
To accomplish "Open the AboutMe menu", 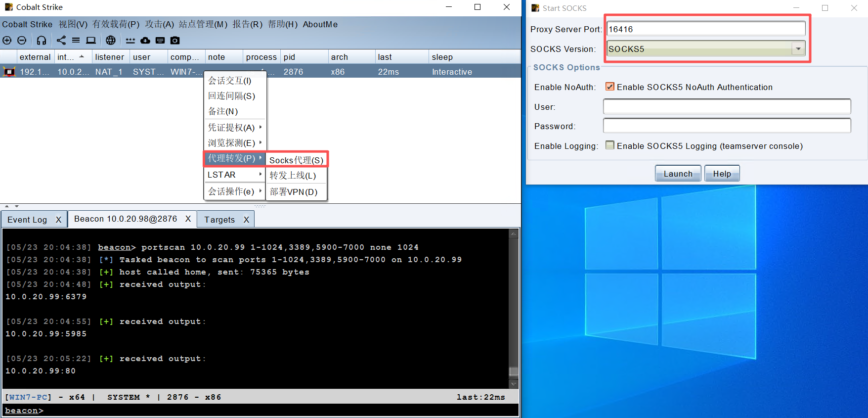I will [x=320, y=24].
